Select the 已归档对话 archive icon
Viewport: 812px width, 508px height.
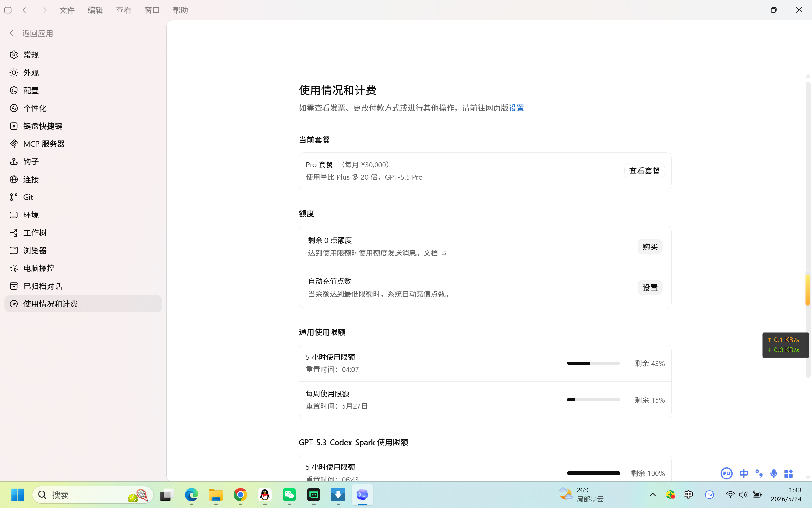pos(14,286)
